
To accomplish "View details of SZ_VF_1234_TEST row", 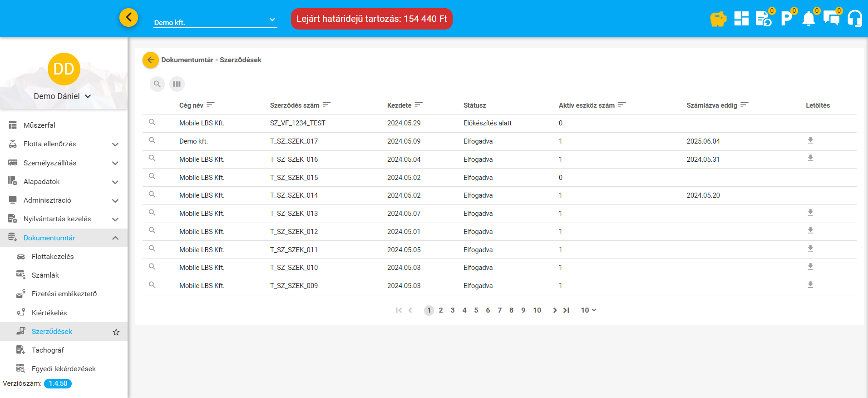I will 152,122.
